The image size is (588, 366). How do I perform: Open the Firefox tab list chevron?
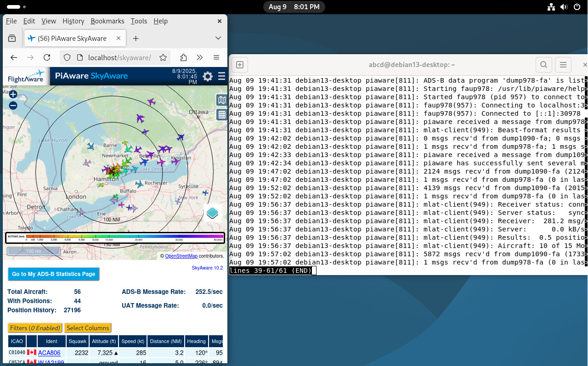pyautogui.click(x=218, y=38)
